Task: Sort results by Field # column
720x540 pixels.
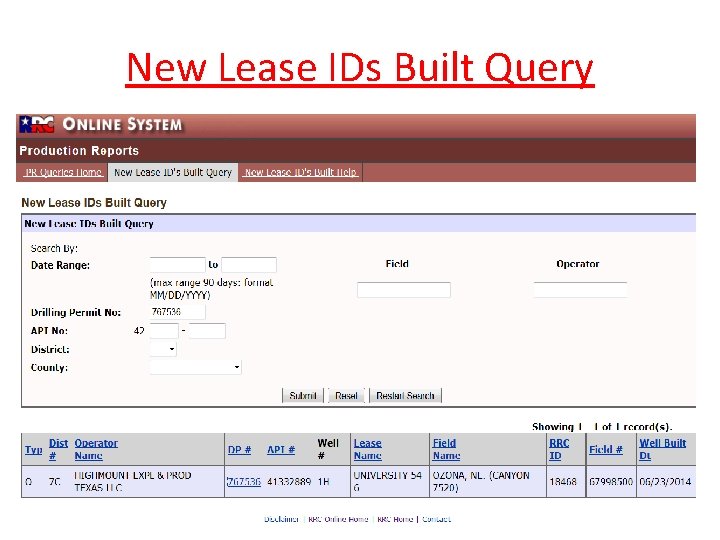Action: pyautogui.click(x=606, y=450)
